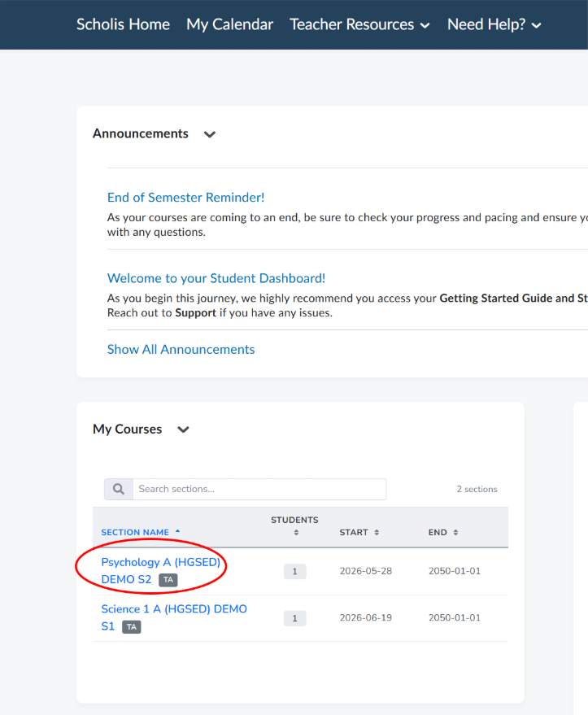
Task: Sort by START column arrows icon
Action: point(377,533)
